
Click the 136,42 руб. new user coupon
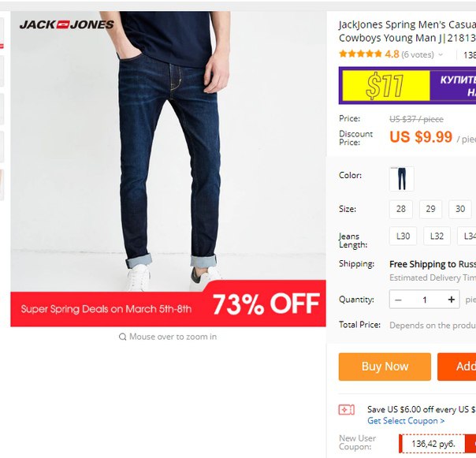(433, 444)
